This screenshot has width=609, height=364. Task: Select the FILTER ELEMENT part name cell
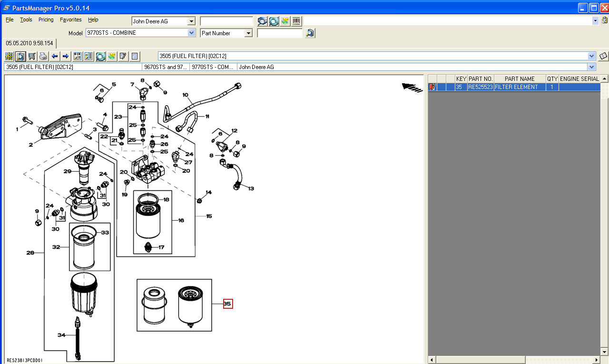tap(520, 87)
